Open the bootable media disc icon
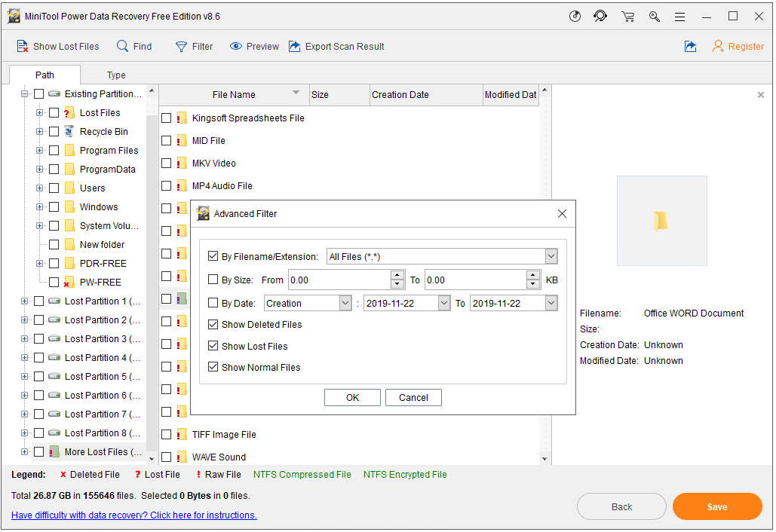The height and width of the screenshot is (532, 776). (x=575, y=16)
